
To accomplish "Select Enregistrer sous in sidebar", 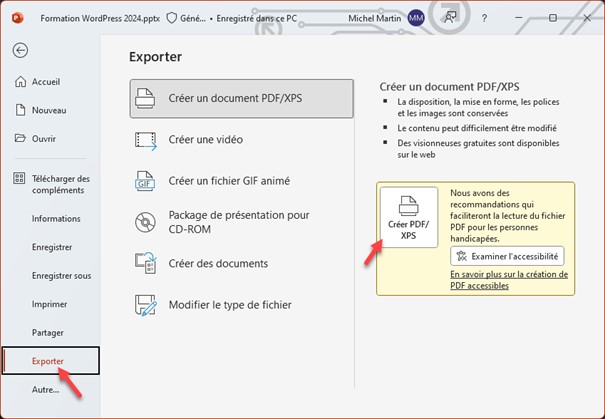I will (61, 274).
